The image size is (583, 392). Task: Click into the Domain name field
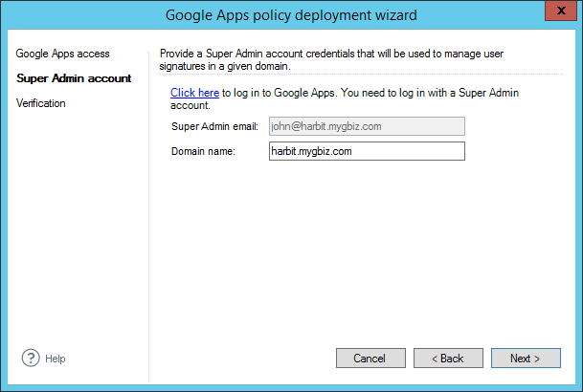click(x=367, y=151)
